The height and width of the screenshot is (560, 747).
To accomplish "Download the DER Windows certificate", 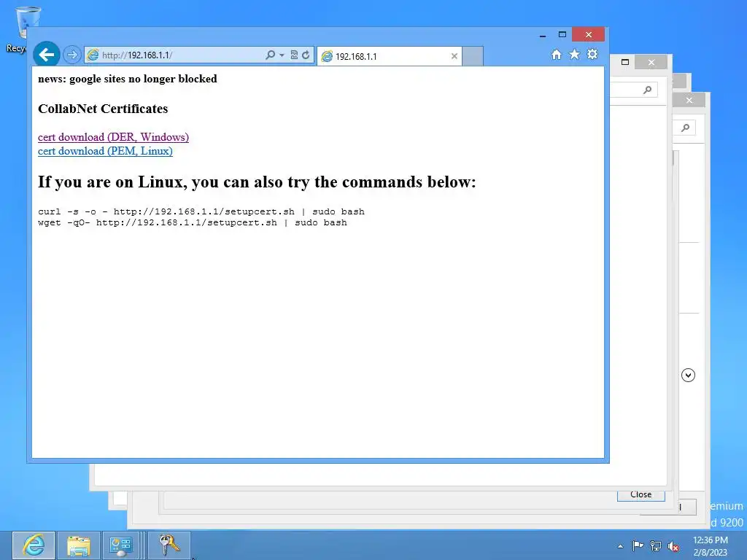I will tap(113, 137).
